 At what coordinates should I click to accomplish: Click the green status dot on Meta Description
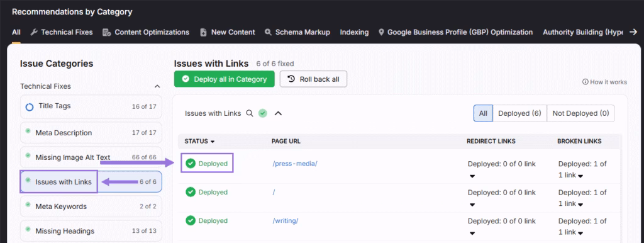28,131
